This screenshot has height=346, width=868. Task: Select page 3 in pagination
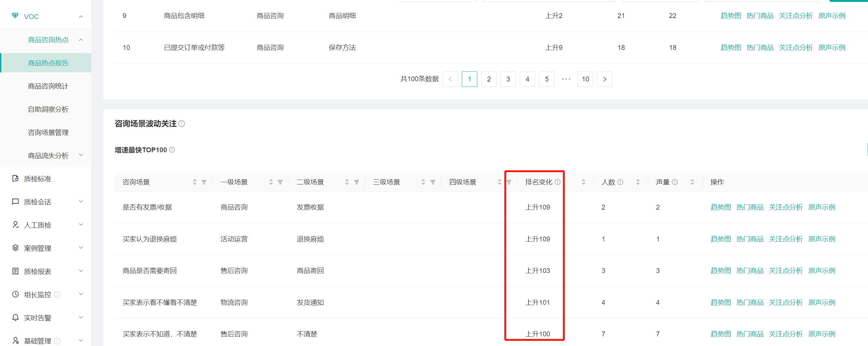click(508, 79)
